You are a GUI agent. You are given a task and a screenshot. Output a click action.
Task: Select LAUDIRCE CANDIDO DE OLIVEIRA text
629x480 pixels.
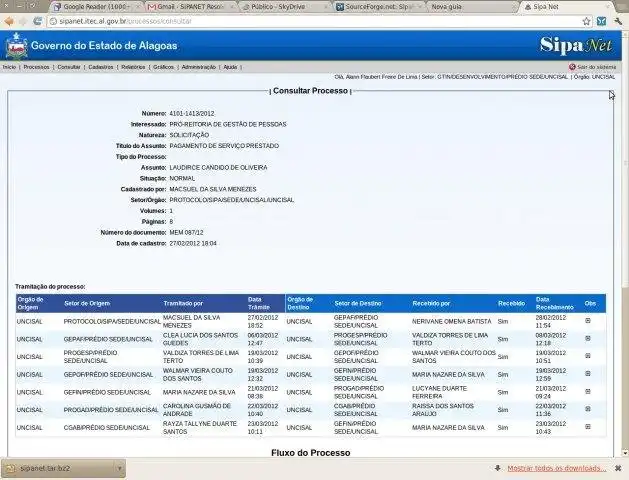pyautogui.click(x=218, y=168)
